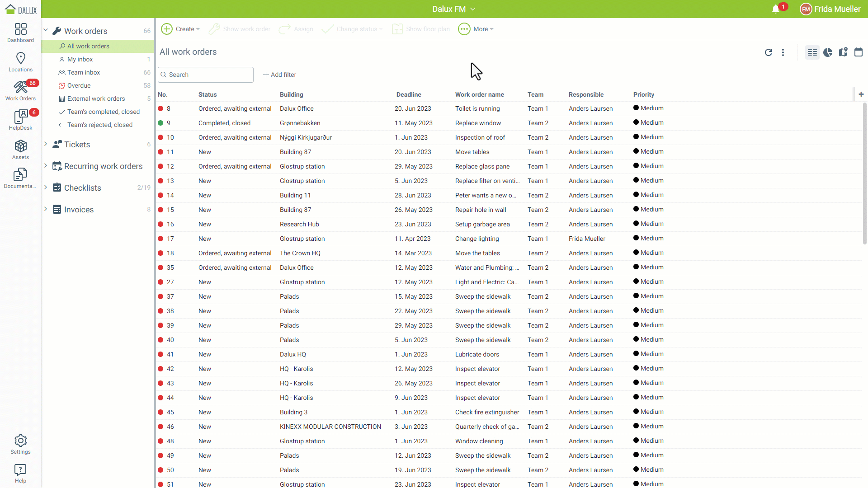Toggle list table view
The width and height of the screenshot is (868, 488).
(x=812, y=52)
